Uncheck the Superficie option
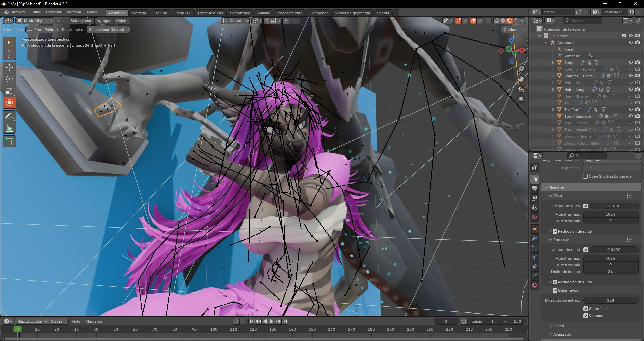The height and width of the screenshot is (341, 644). 586,309
